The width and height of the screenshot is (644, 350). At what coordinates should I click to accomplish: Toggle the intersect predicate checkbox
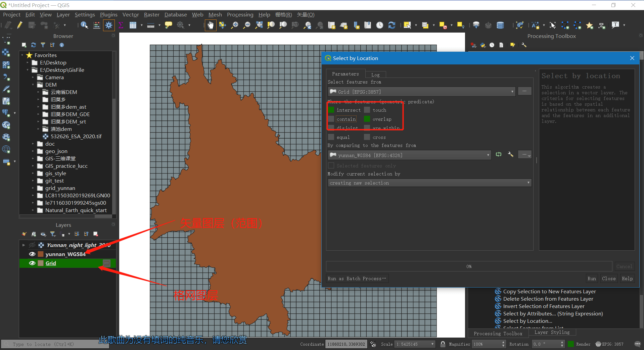331,110
